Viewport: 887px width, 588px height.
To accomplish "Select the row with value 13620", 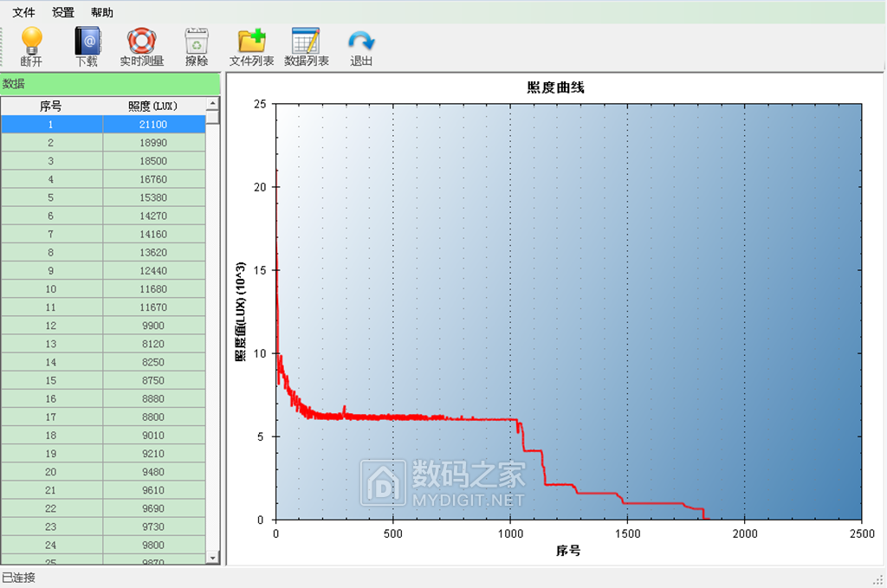I will pos(103,252).
